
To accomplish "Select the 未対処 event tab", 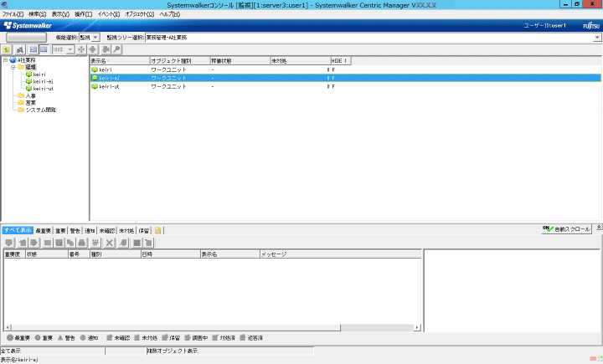I will coord(126,231).
